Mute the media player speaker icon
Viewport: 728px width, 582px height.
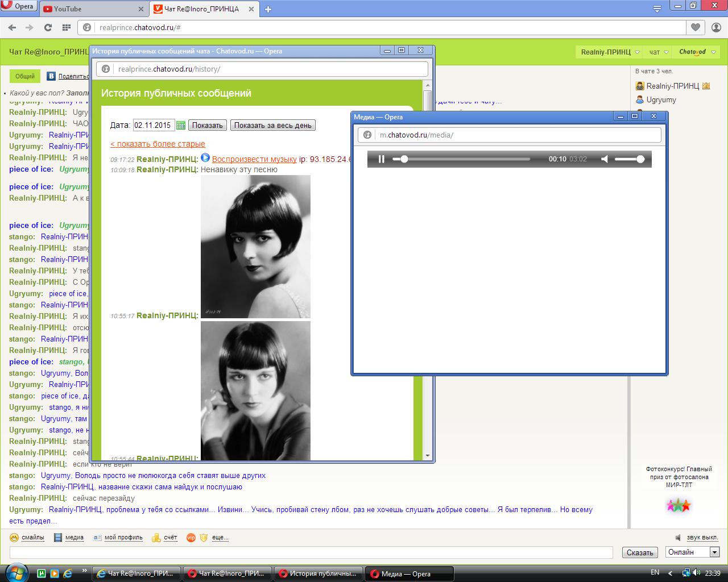click(x=605, y=159)
